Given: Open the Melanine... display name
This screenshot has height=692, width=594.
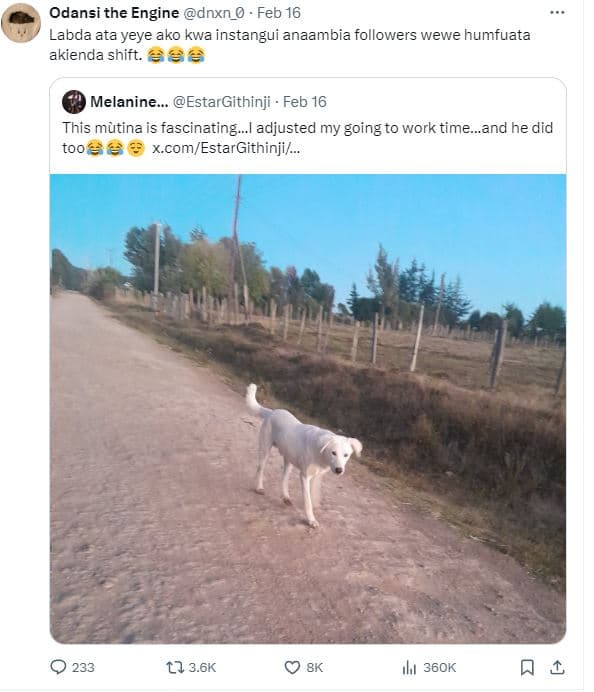Looking at the screenshot, I should [129, 102].
